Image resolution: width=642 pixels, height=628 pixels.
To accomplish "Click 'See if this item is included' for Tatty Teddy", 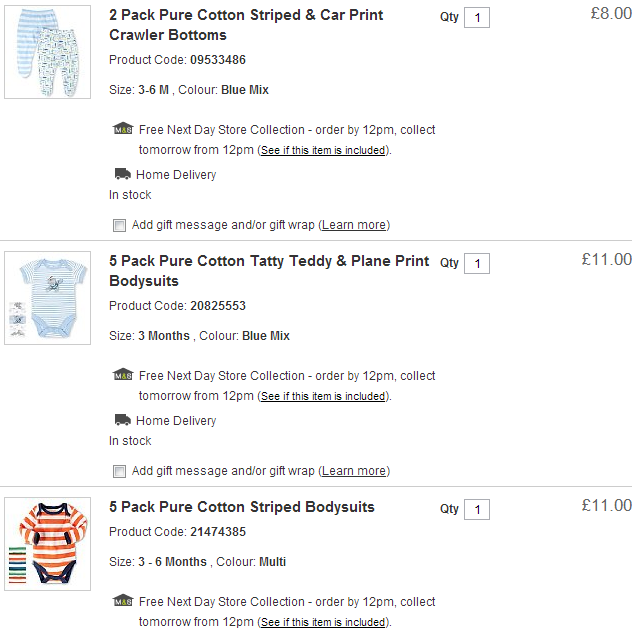I will (x=323, y=397).
